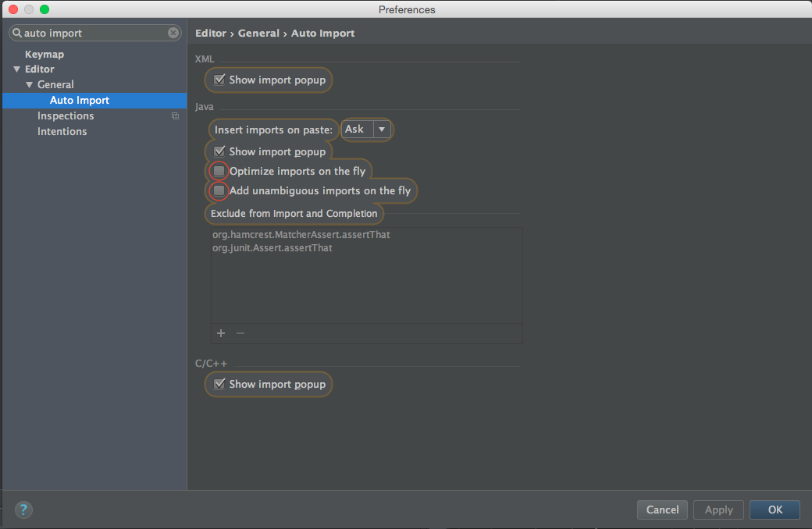The image size is (812, 529).
Task: Click inside the auto import search field
Action: click(x=94, y=33)
